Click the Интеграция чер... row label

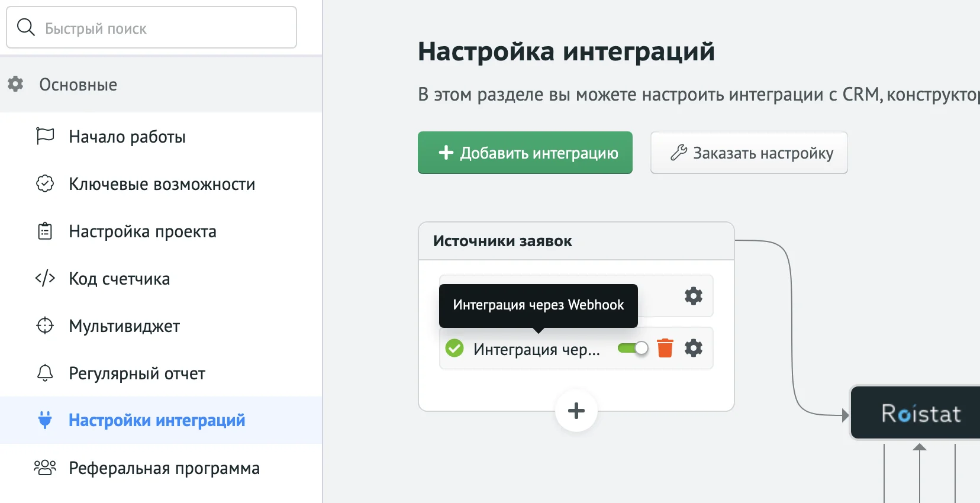(537, 349)
